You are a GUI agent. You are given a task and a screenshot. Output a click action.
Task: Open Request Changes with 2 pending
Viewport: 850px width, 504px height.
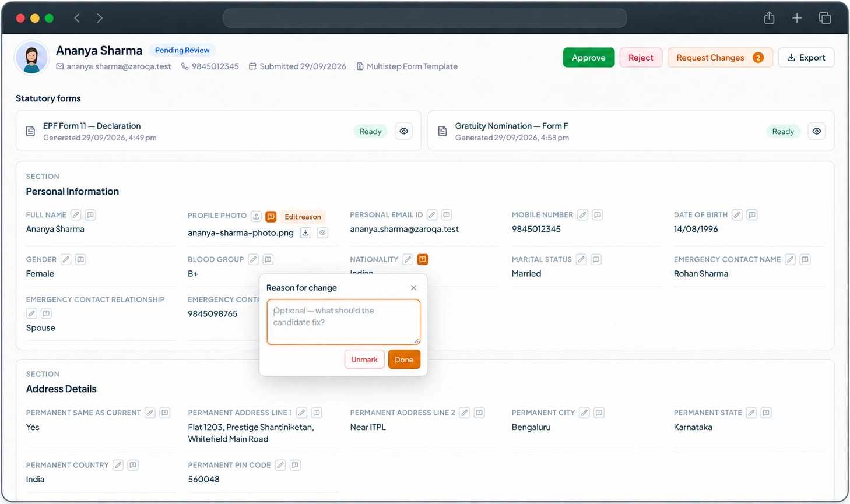tap(720, 58)
